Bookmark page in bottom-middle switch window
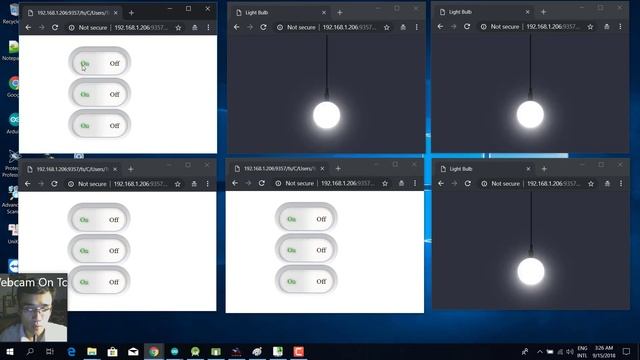 point(385,183)
